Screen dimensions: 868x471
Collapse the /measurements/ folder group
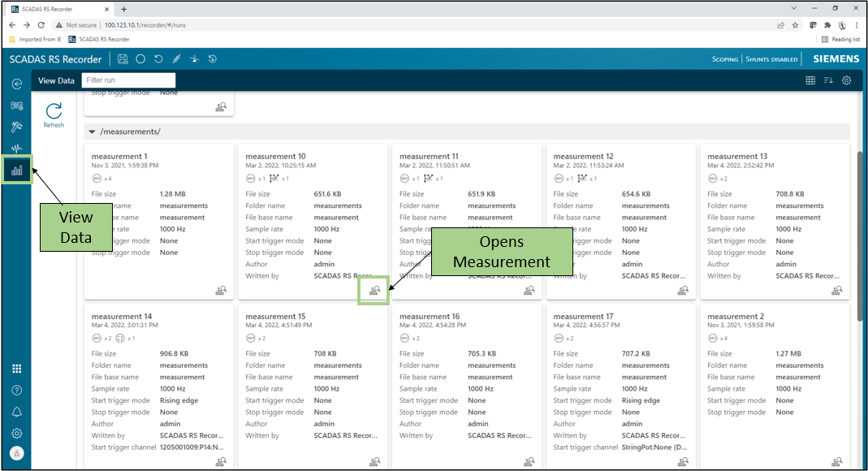tap(93, 132)
